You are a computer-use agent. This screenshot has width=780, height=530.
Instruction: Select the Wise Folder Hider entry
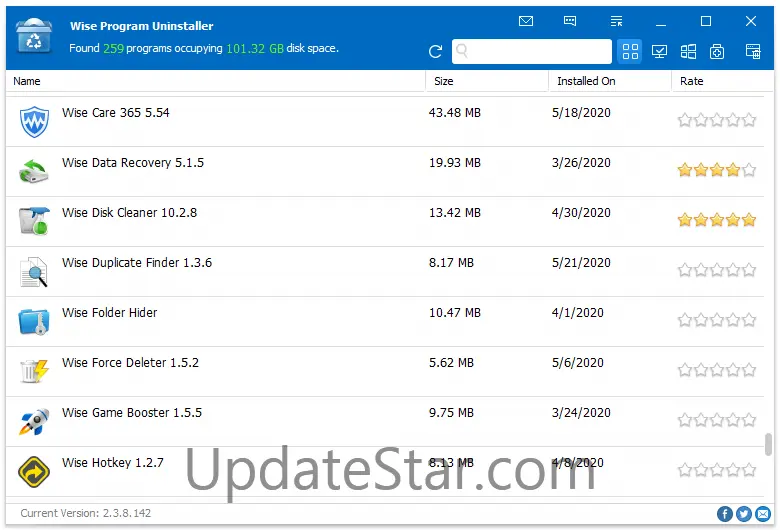(385, 321)
